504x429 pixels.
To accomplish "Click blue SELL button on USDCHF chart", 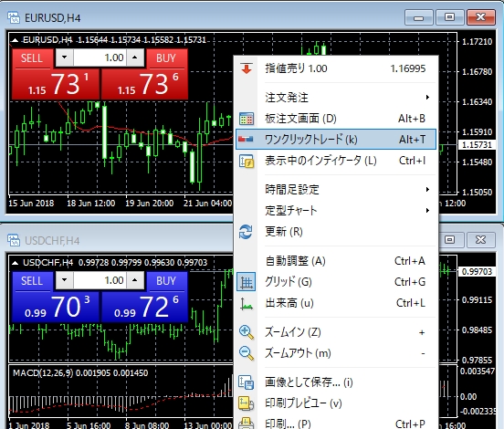I will [32, 281].
